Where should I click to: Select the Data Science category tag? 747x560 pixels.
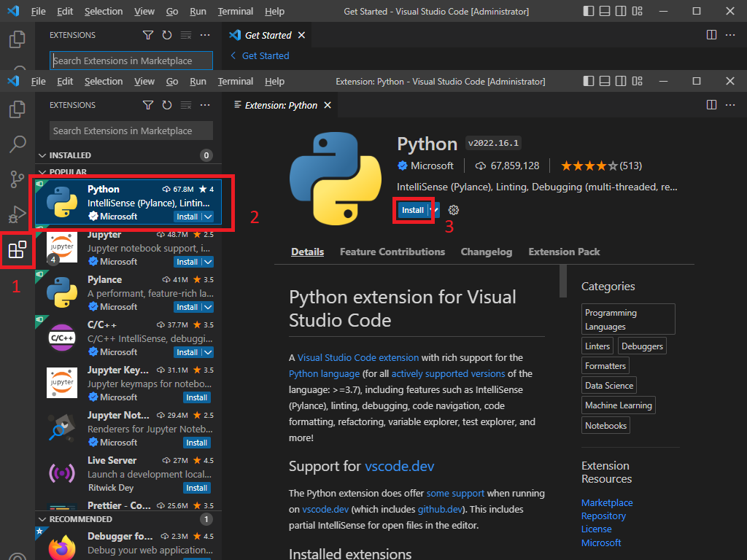(609, 386)
